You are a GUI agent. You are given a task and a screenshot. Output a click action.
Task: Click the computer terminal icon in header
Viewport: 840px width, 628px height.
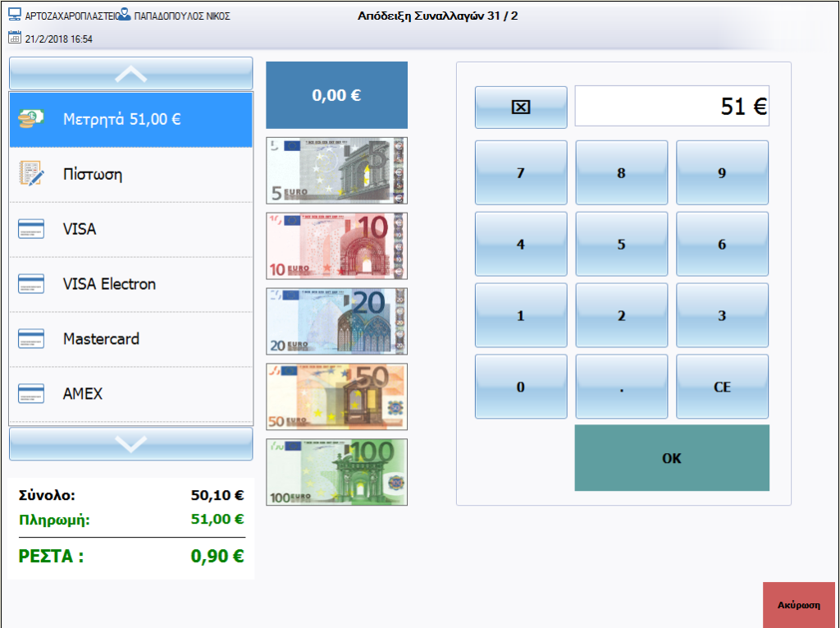(15, 15)
